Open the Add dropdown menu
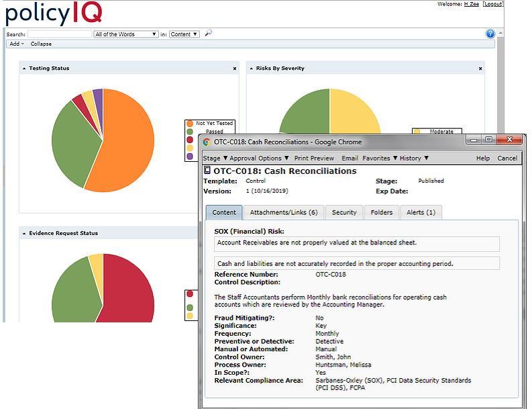The height and width of the screenshot is (409, 532). (x=17, y=44)
